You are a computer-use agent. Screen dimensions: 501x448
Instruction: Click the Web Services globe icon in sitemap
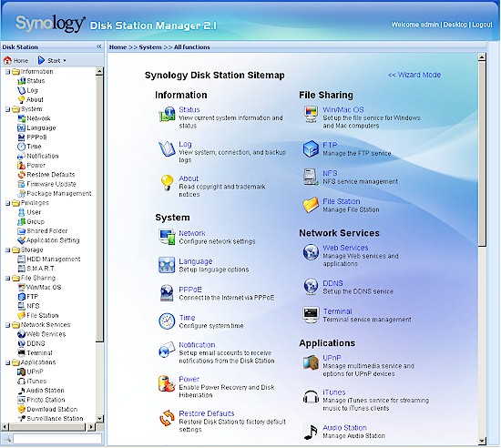311,252
